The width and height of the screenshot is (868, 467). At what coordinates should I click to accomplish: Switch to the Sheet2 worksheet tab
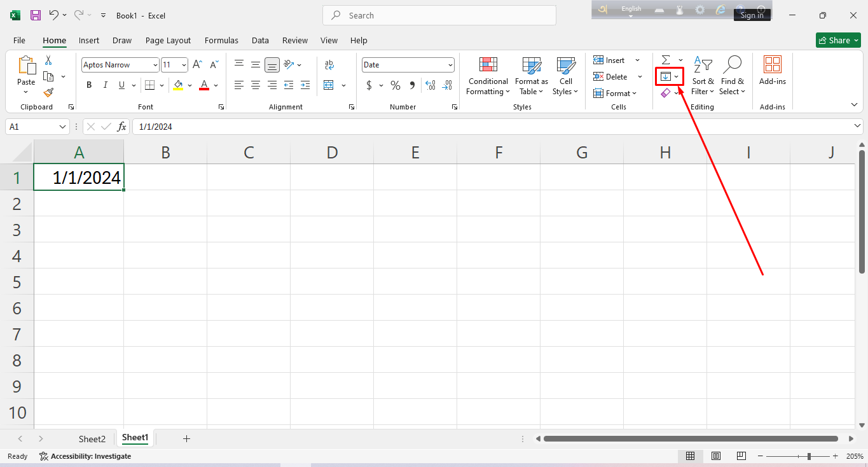[92, 439]
